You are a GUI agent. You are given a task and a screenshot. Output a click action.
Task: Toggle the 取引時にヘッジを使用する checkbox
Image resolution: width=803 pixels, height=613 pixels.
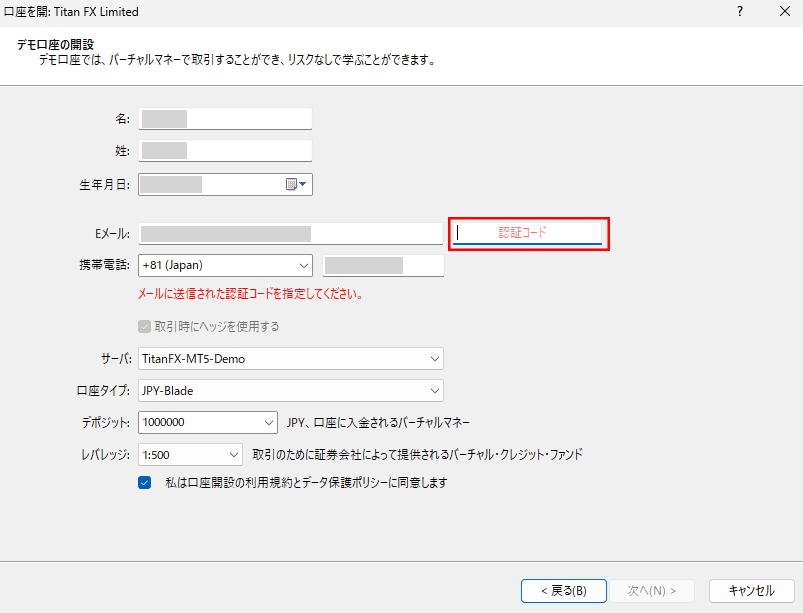144,326
